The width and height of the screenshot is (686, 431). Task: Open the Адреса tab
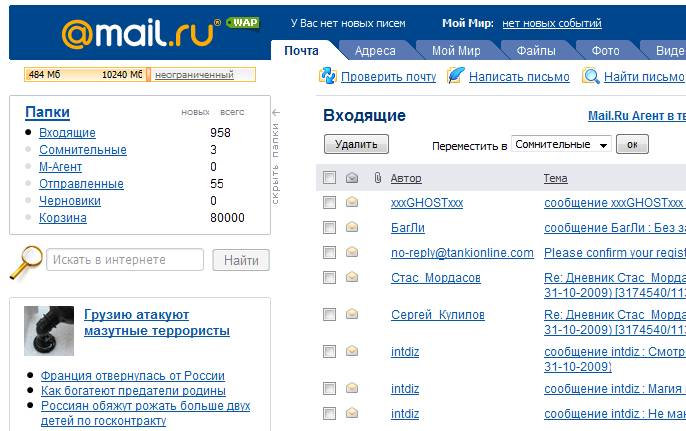point(375,51)
